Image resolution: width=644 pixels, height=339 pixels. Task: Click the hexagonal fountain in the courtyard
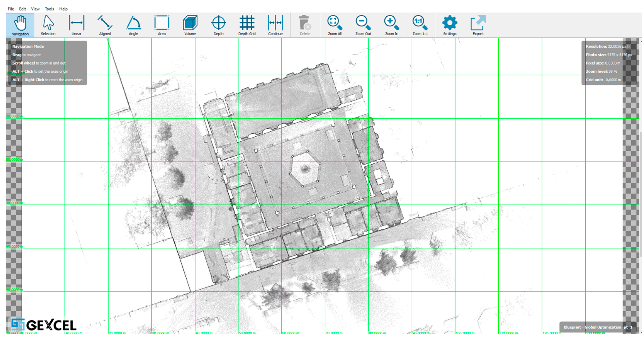pos(305,169)
